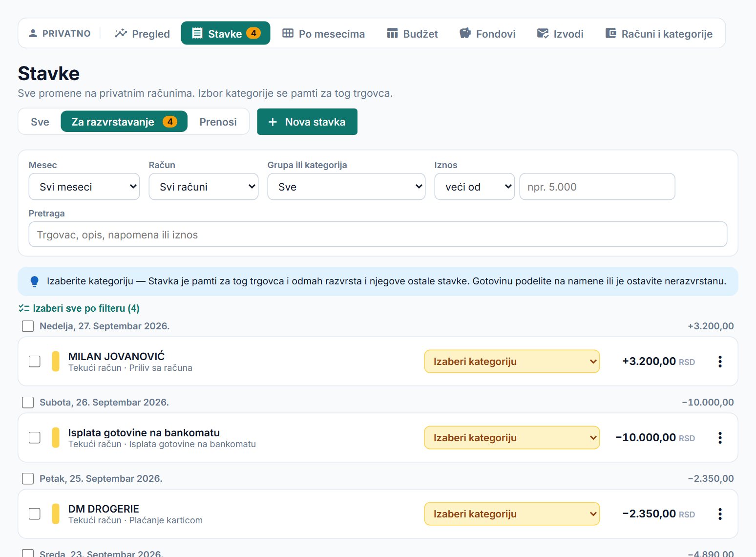Check the Petak, 25. Septembar date checkbox
Screen dimensions: 756x557
coord(28,478)
